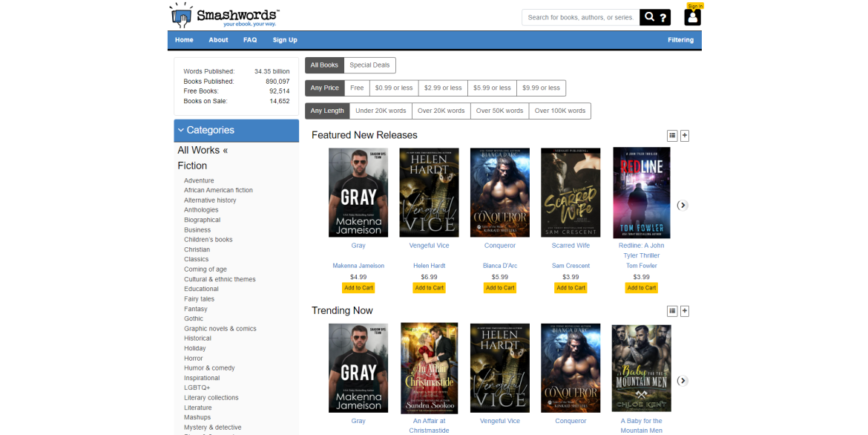Open A Baby for the Mountain Men cover

pyautogui.click(x=642, y=368)
